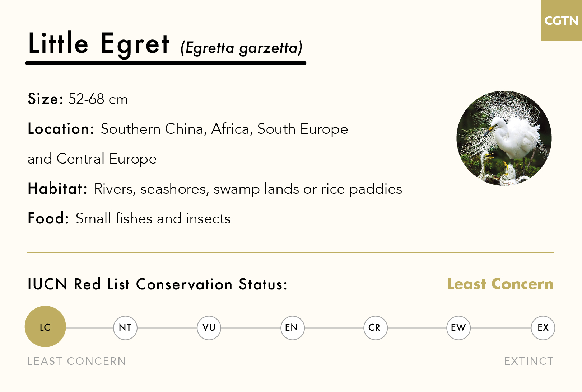The image size is (582, 392).
Task: Click the gray LEAST CONCERN scale caption
Action: pyautogui.click(x=76, y=361)
